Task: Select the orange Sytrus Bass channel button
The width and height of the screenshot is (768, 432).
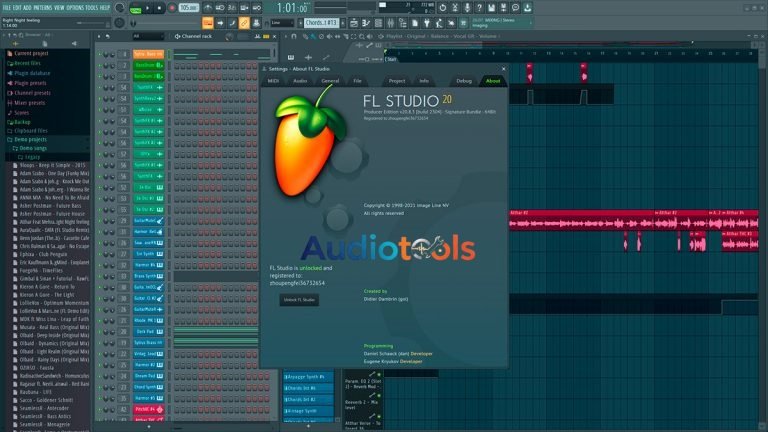Action: point(148,54)
